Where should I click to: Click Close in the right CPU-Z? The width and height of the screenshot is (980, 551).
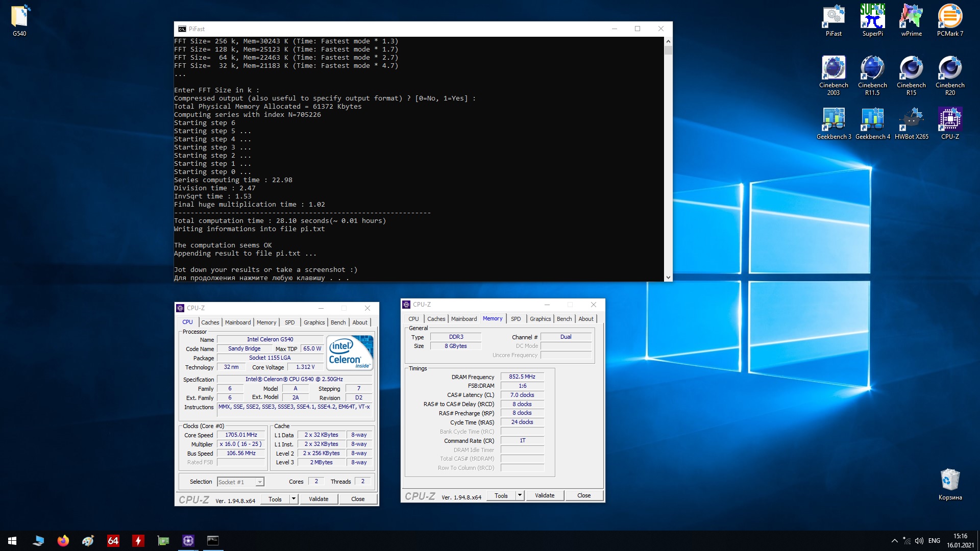584,495
